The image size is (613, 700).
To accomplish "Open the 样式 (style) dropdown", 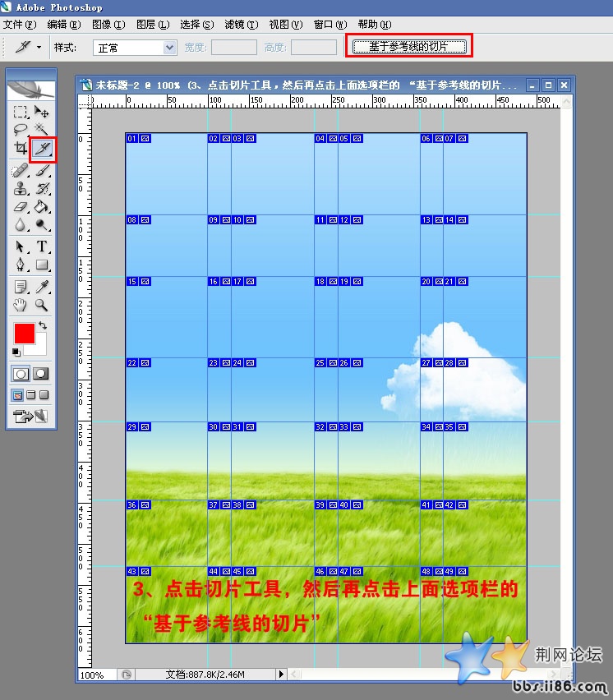I will click(x=135, y=48).
